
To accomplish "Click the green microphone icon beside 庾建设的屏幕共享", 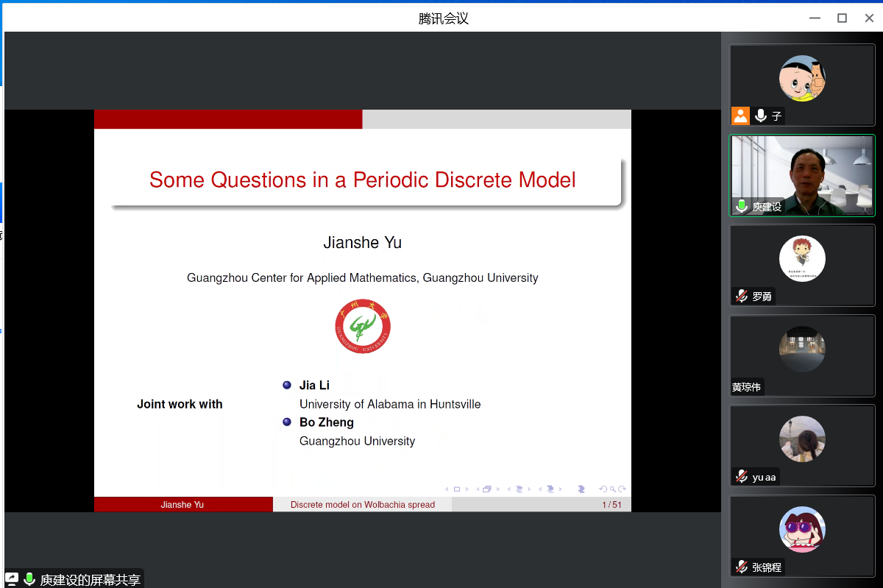I will click(x=29, y=579).
